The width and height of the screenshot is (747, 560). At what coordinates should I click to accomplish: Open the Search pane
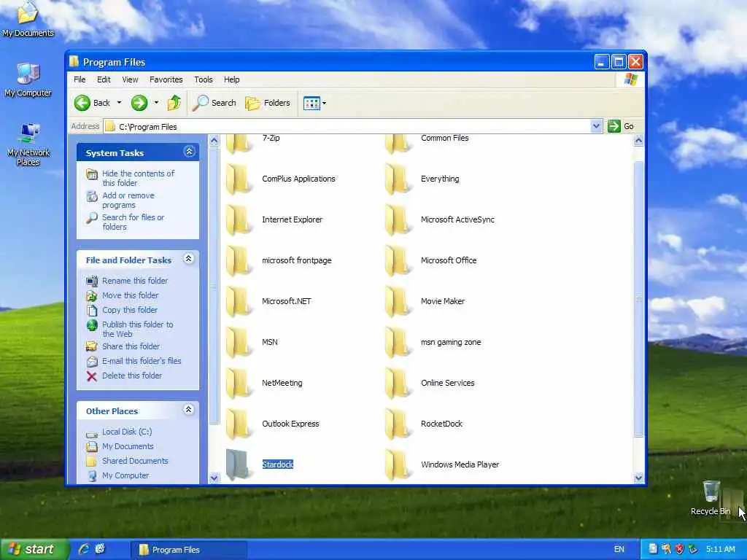click(x=214, y=103)
